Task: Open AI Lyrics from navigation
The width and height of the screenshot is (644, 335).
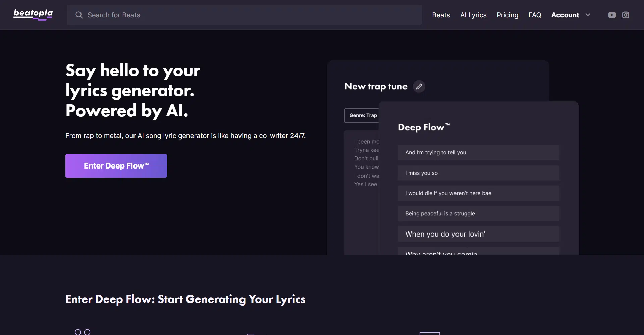Action: 473,15
